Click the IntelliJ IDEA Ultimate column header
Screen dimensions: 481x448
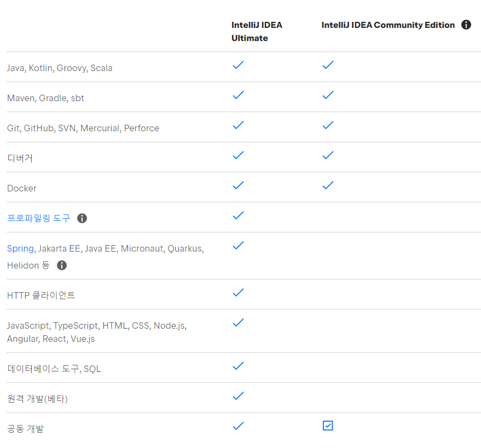(x=257, y=31)
